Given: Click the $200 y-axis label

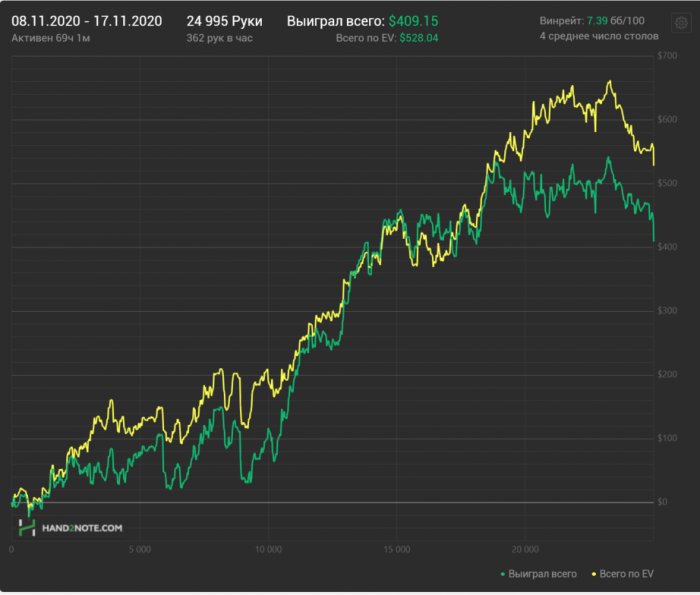Looking at the screenshot, I should click(x=667, y=374).
